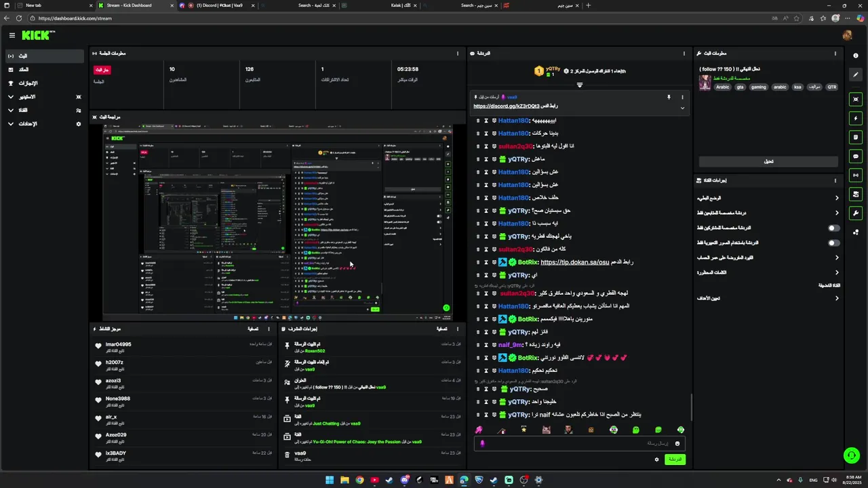Select the Stream item in the left sidebar
Screen dimensions: 868x488
pyautogui.click(x=45, y=56)
